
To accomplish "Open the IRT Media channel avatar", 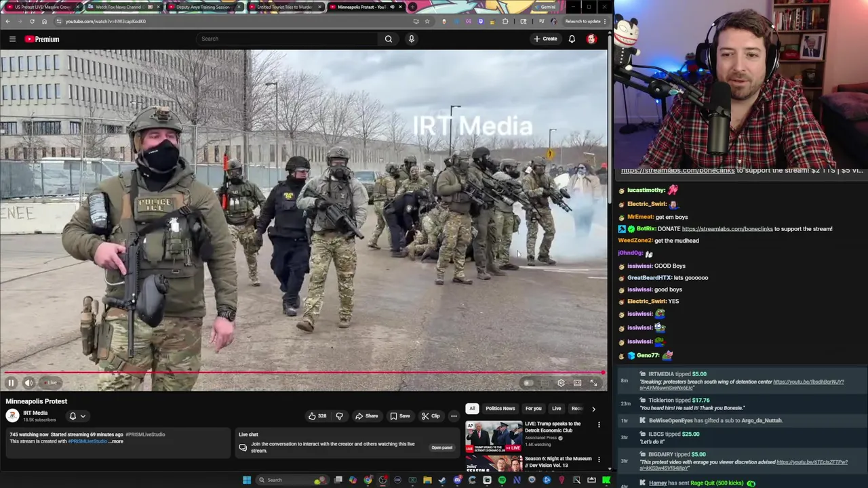I will pyautogui.click(x=12, y=416).
